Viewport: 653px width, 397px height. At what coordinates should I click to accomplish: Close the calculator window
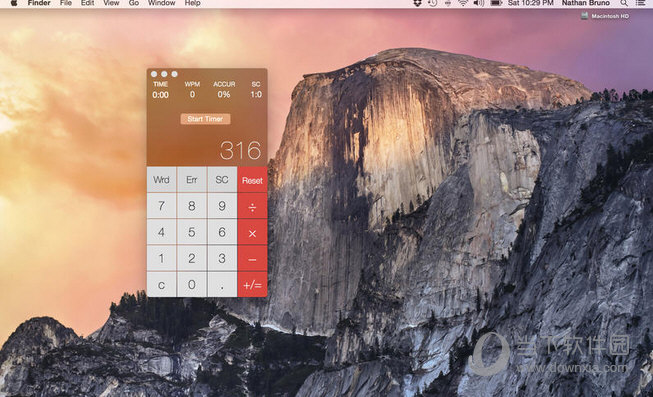[x=154, y=74]
